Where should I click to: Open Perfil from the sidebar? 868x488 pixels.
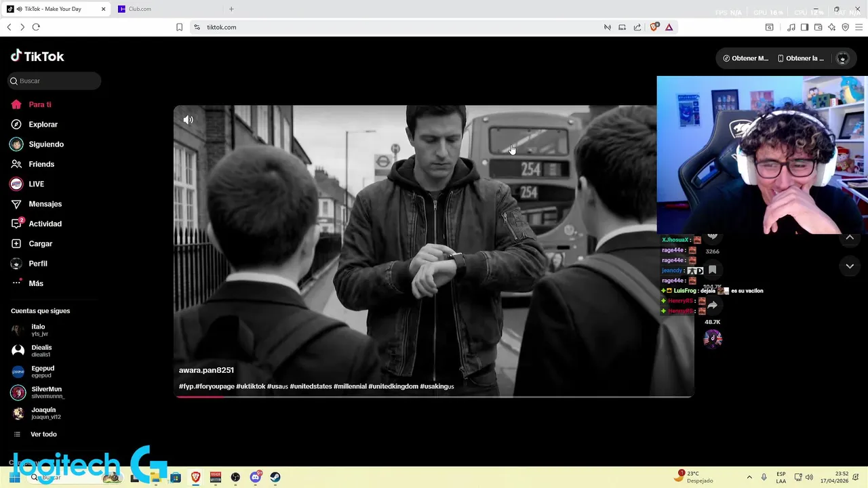point(29,264)
